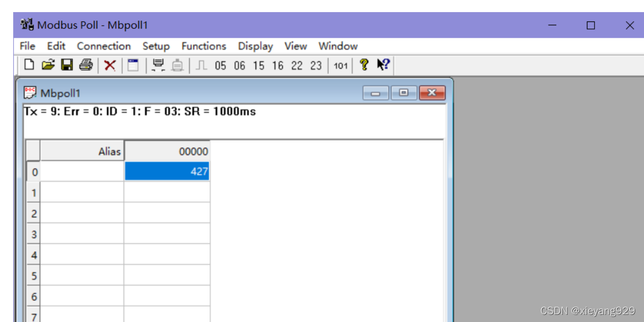The image size is (644, 322).
Task: Open the read/write definition window icon
Action: [133, 65]
